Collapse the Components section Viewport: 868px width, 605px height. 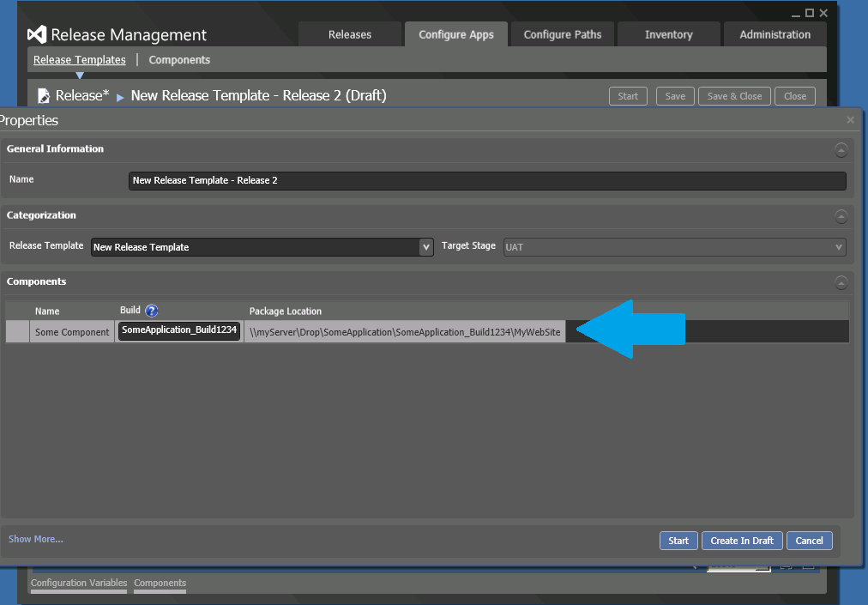[841, 282]
